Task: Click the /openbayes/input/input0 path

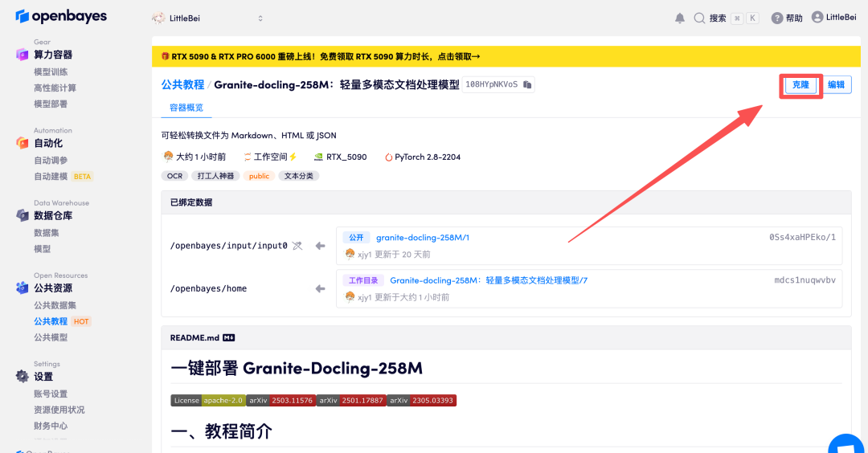Action: (x=228, y=246)
